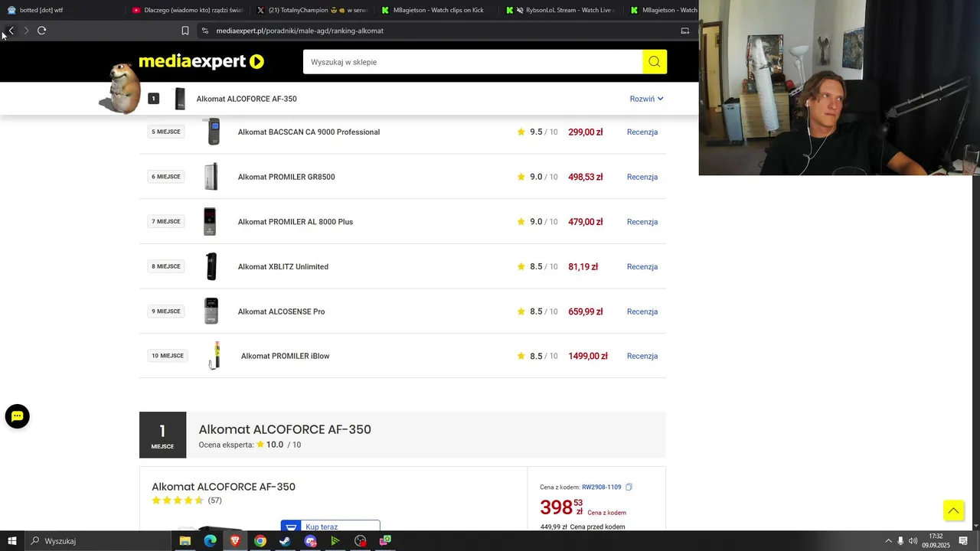Click the 1499,00 zł price
Image resolution: width=980 pixels, height=551 pixels.
(588, 356)
